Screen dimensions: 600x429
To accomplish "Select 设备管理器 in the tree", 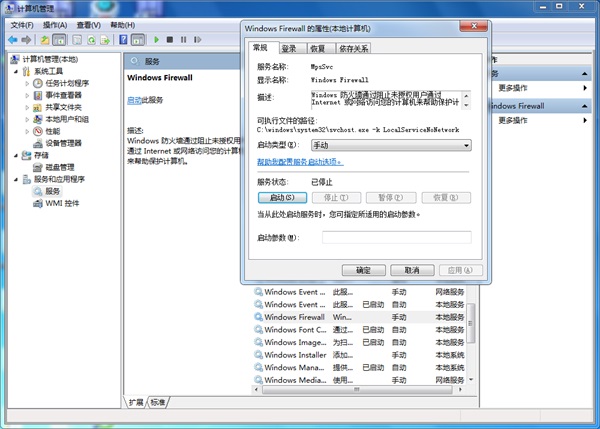I will (62, 143).
